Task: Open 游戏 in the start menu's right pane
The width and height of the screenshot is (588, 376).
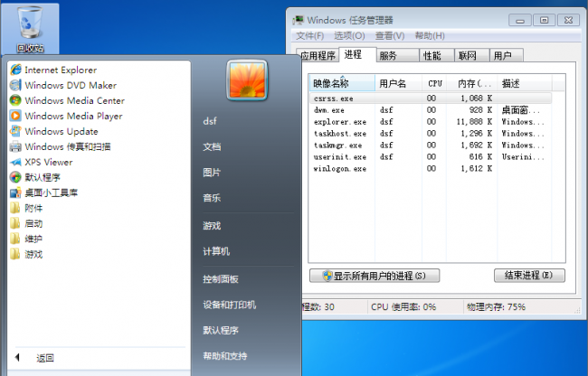Action: [212, 225]
